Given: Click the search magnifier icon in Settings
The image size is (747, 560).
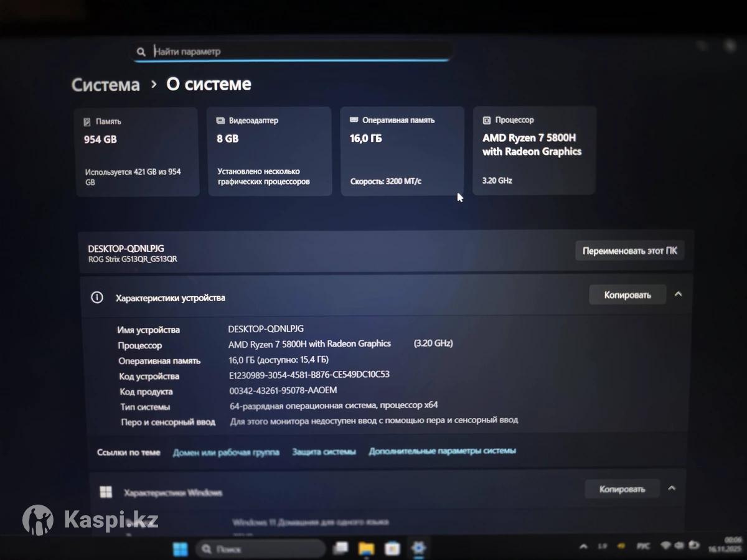Looking at the screenshot, I should click(142, 52).
